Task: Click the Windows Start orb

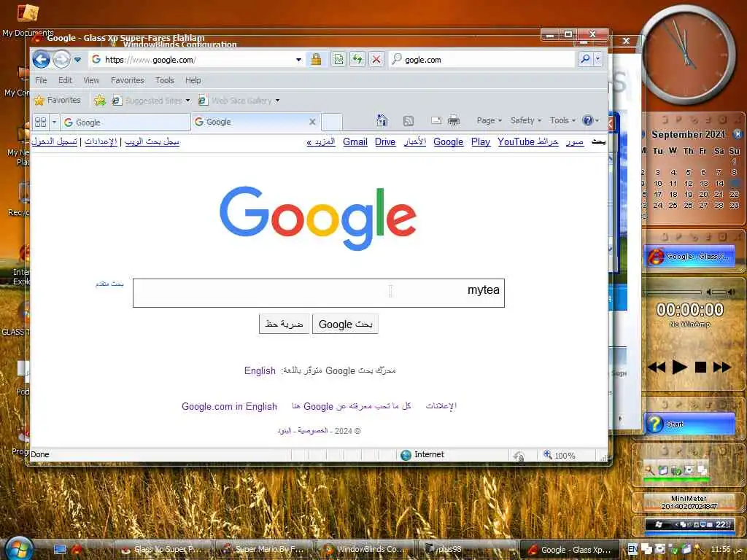Action: click(18, 548)
